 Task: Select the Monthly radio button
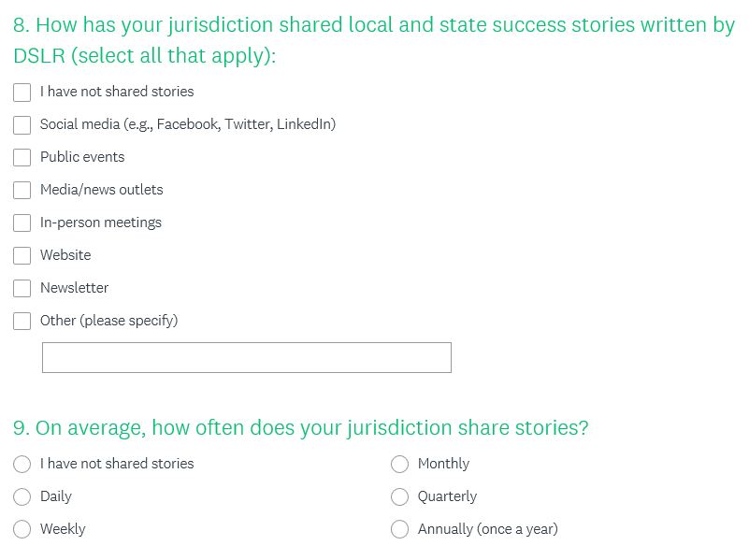400,465
